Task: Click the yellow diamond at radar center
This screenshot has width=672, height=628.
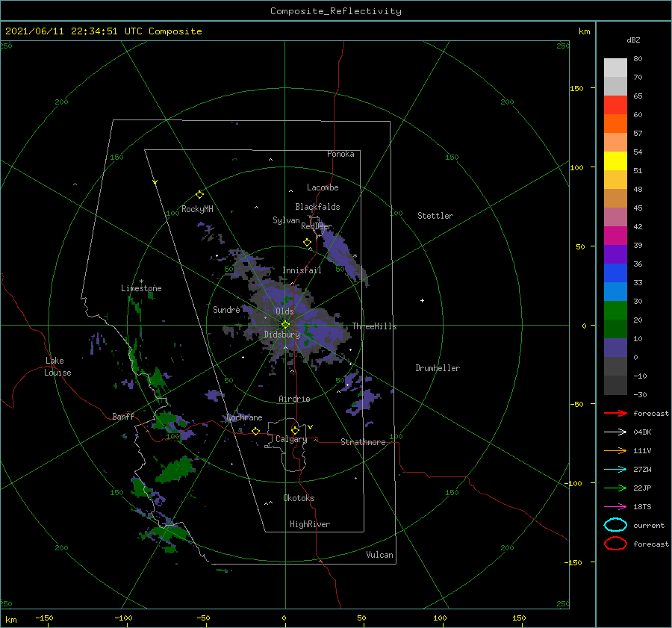Action: [285, 325]
